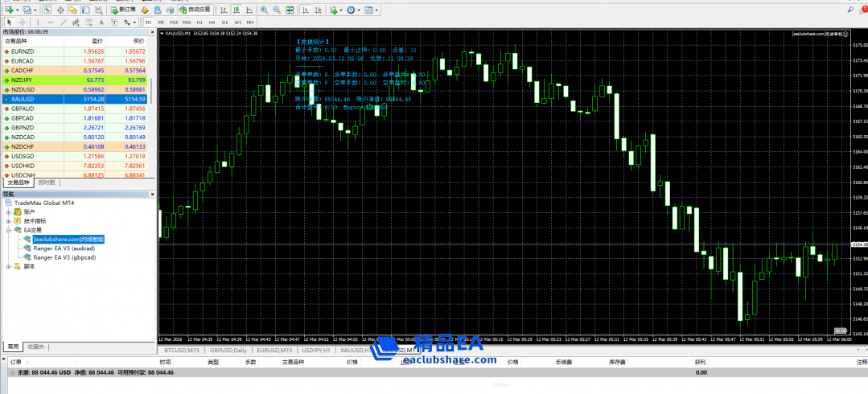
Task: Open the BTCUSD,M15 chart tab
Action: (x=180, y=351)
